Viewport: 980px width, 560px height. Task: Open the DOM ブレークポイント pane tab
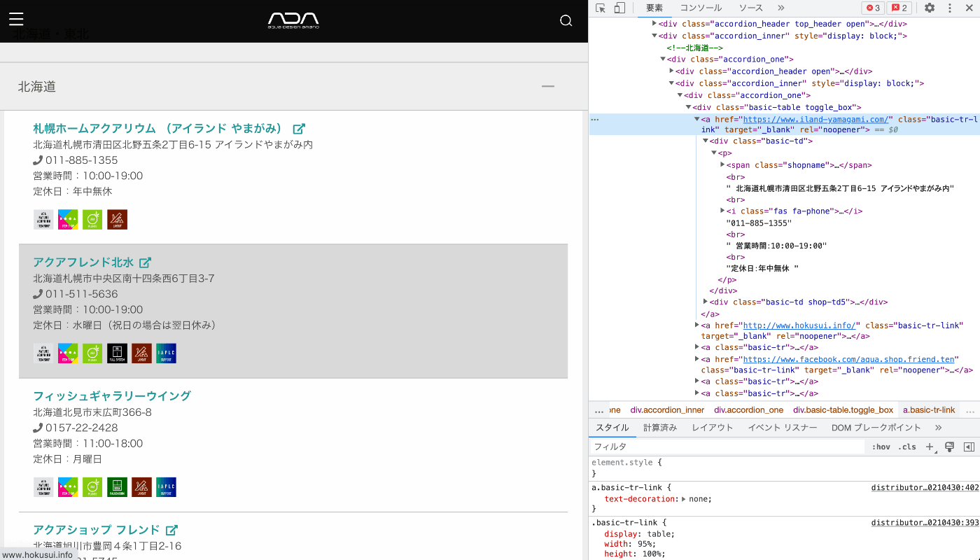[x=876, y=428]
